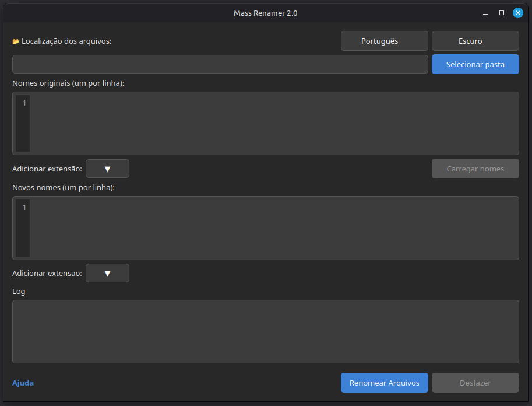Open the extension dropdown under Nomes originais
The image size is (532, 406).
[107, 169]
